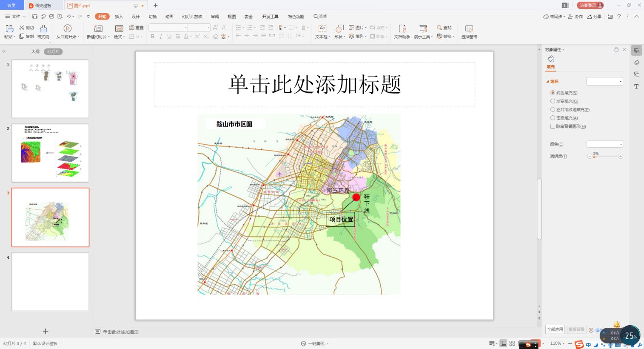
Task: Select slide 2 thumbnail
Action: click(50, 153)
